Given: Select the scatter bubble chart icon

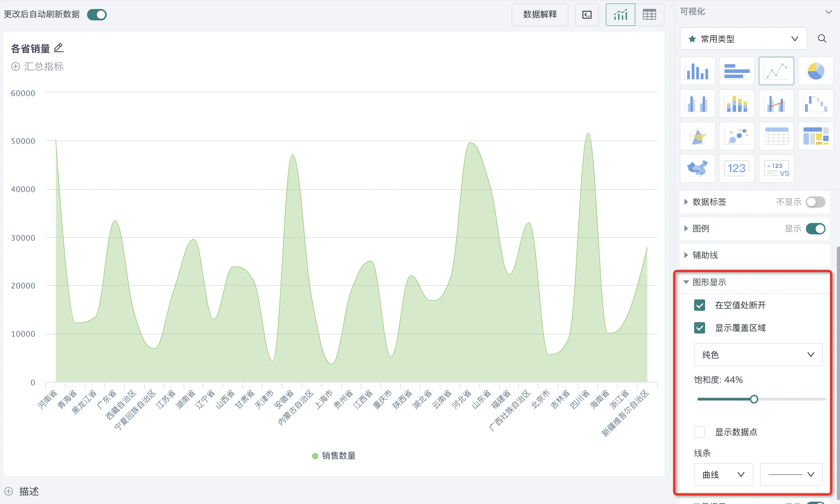Looking at the screenshot, I should (736, 136).
